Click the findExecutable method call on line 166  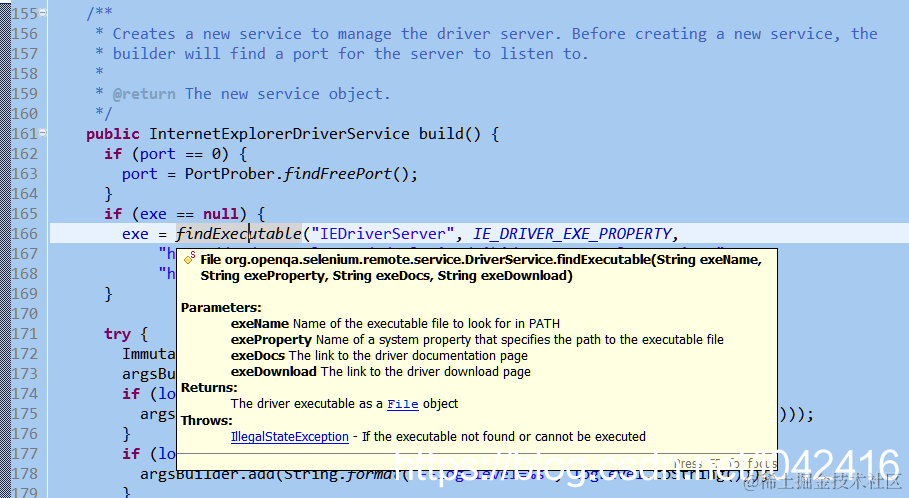[238, 234]
